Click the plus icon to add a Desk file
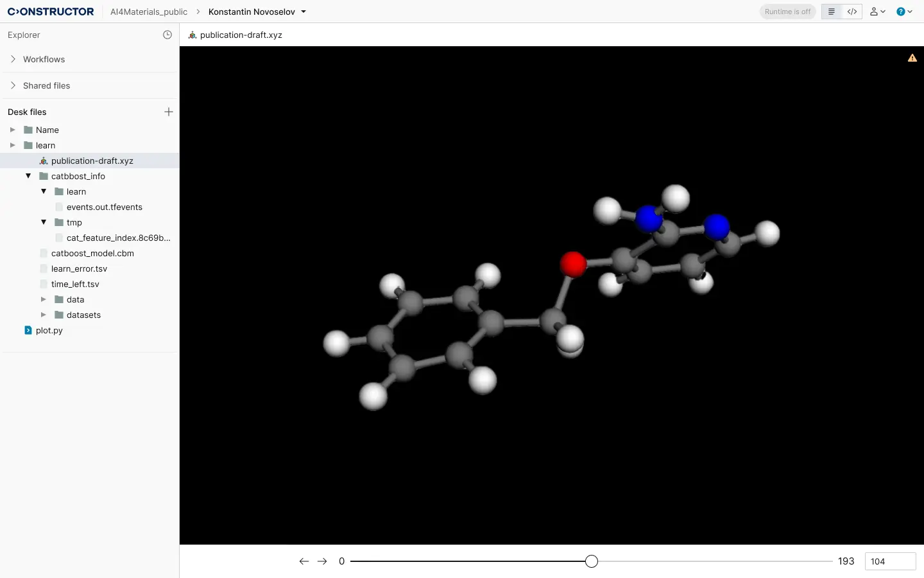Viewport: 924px width, 578px height. click(x=168, y=112)
